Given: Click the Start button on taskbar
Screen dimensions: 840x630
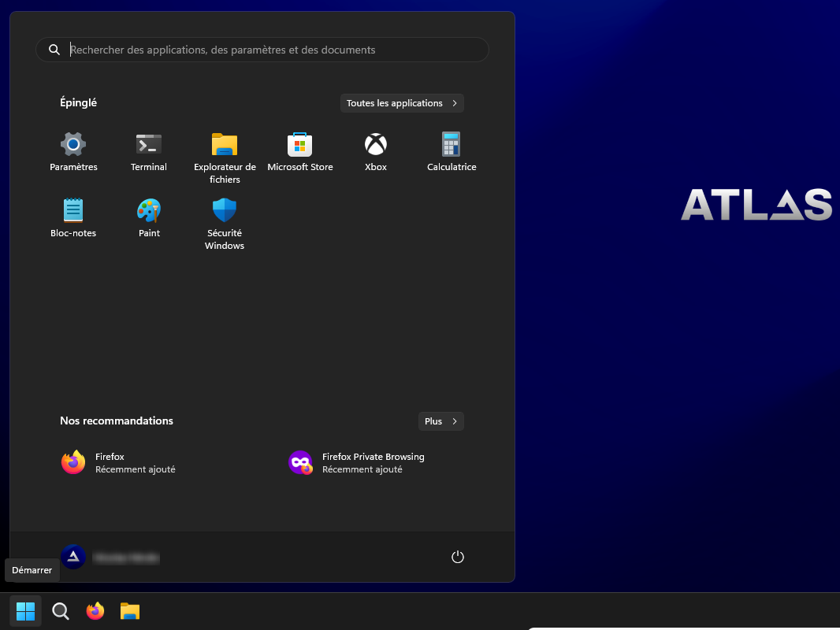Looking at the screenshot, I should coord(25,611).
